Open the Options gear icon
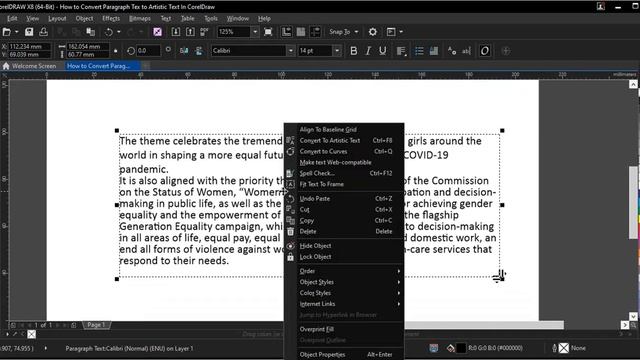The image size is (640, 360). (373, 32)
